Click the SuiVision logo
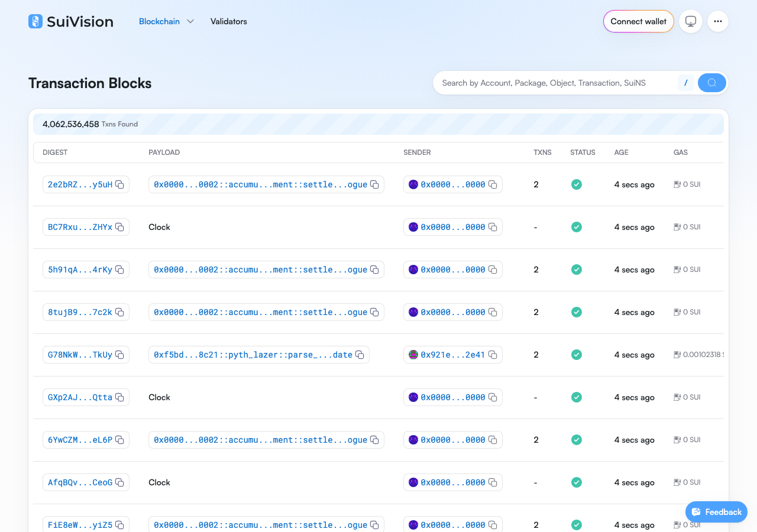The image size is (757, 532). point(71,21)
